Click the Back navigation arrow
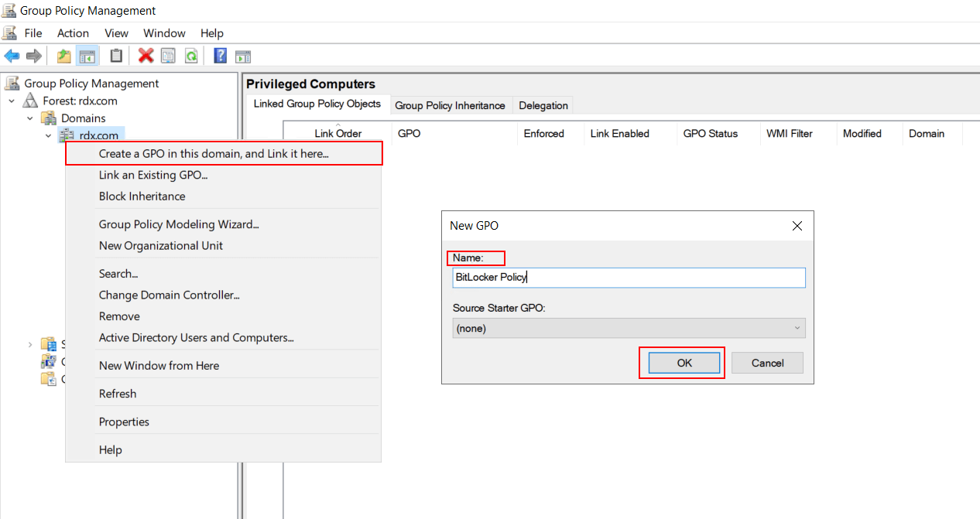Screen dimensions: 980x519 click(11, 55)
